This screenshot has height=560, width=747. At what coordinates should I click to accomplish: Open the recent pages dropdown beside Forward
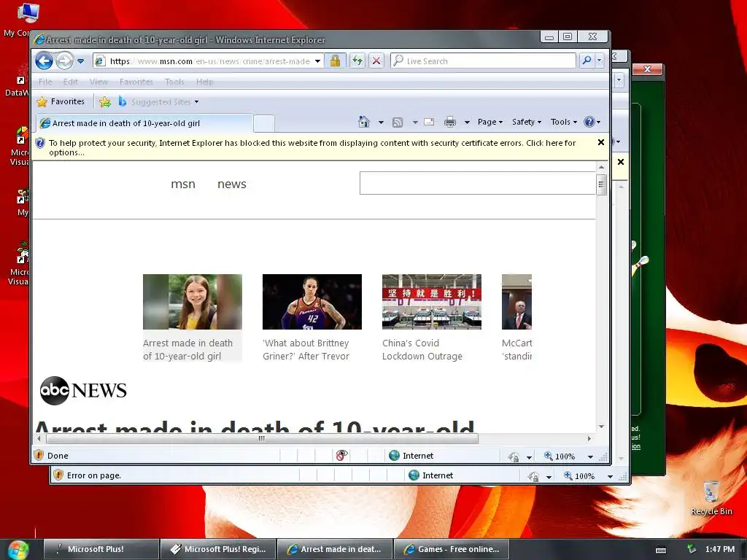[x=80, y=61]
